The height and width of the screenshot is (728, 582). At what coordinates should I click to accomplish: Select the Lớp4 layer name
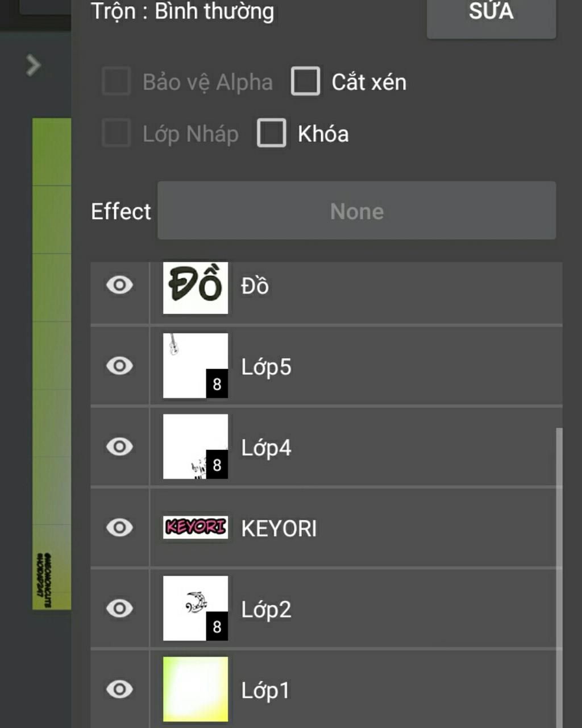point(266,448)
